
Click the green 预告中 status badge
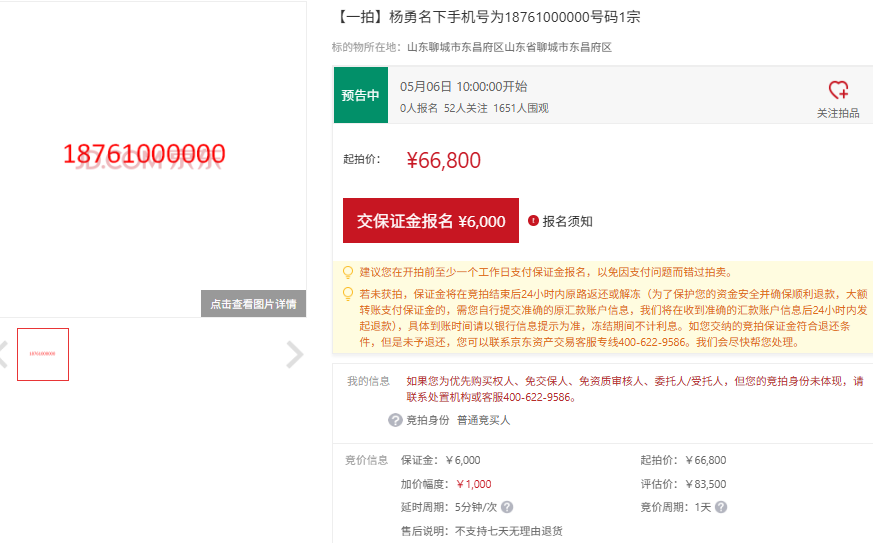(x=360, y=95)
